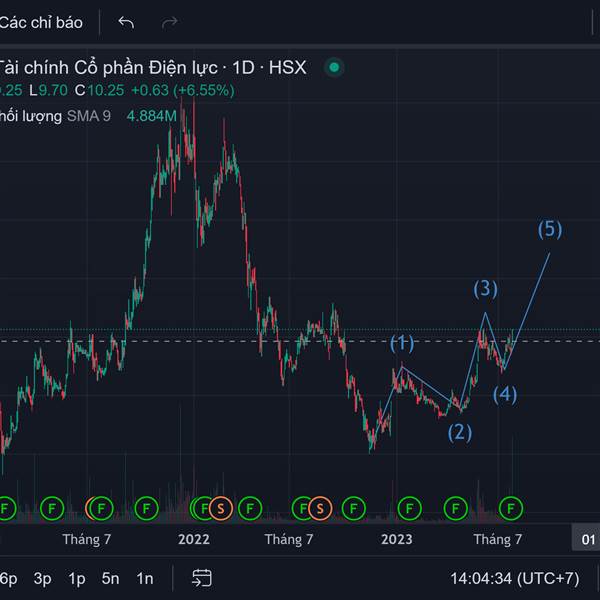The width and height of the screenshot is (600, 600).
Task: Click the close price value C10.25
Action: 99,91
